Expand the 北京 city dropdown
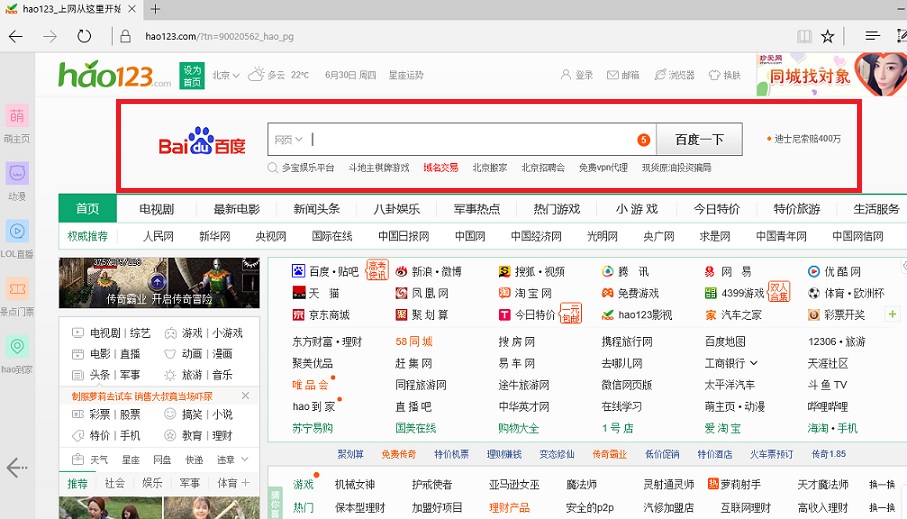Viewport: 907px width, 519px height. pos(237,75)
